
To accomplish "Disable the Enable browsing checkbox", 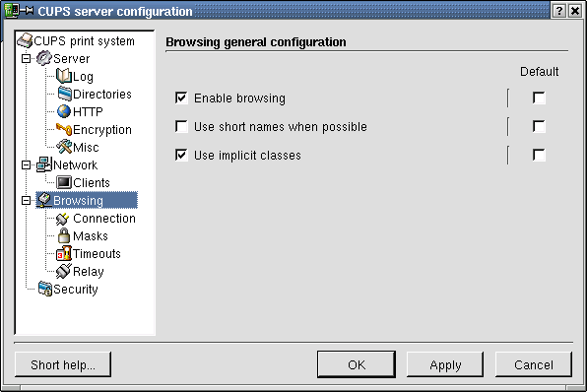I will pyautogui.click(x=181, y=98).
